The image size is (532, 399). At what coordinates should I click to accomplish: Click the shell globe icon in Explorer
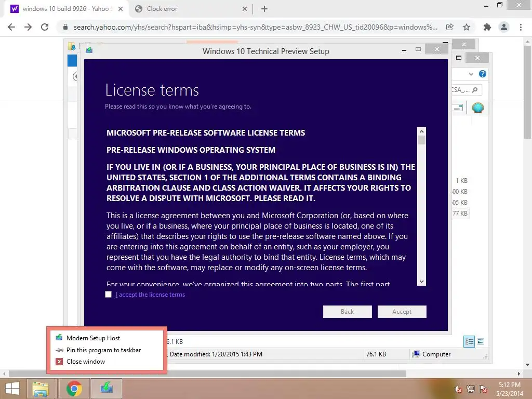(478, 108)
